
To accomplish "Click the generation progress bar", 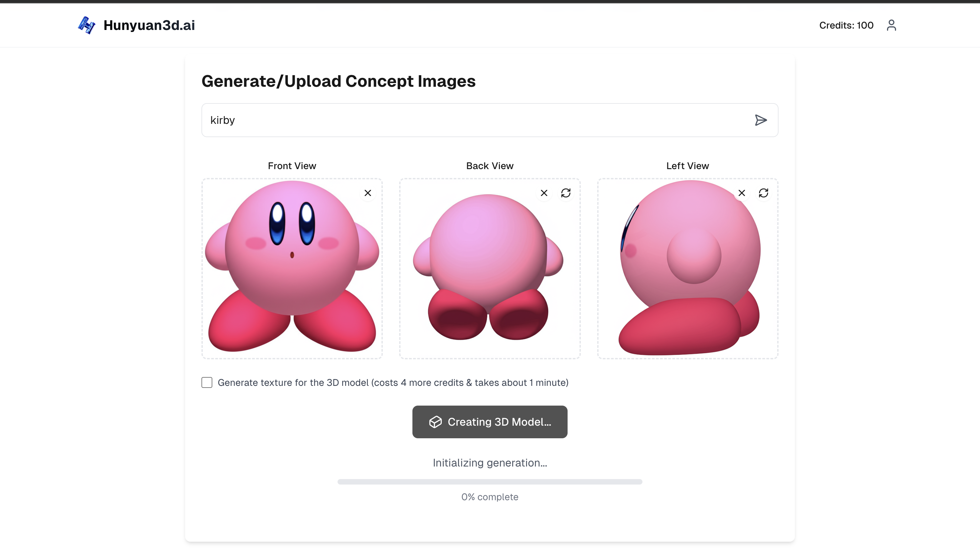I will [489, 481].
